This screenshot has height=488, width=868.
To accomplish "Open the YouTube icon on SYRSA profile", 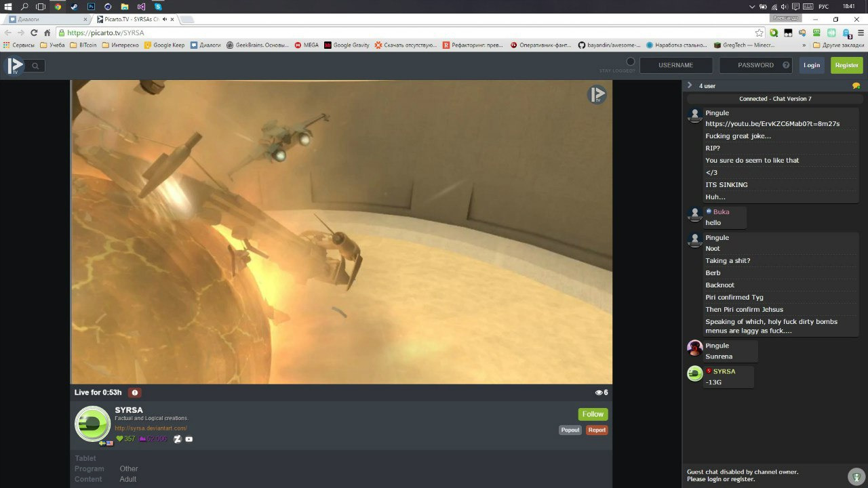I will click(189, 439).
